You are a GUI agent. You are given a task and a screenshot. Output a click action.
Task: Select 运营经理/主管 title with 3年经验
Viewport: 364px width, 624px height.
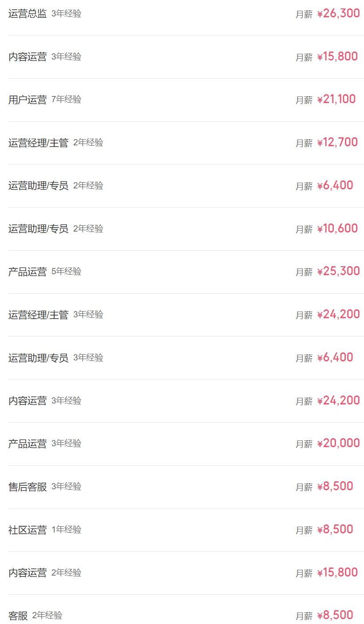pyautogui.click(x=38, y=315)
